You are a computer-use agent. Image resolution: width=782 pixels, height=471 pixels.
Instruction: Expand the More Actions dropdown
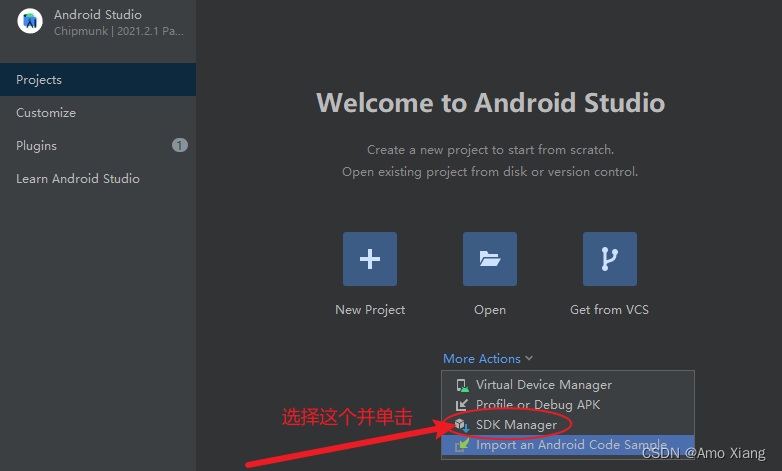click(488, 358)
